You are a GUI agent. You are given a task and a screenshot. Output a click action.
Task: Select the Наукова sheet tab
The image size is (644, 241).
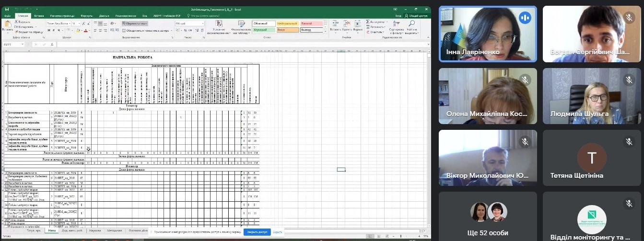(x=95, y=230)
